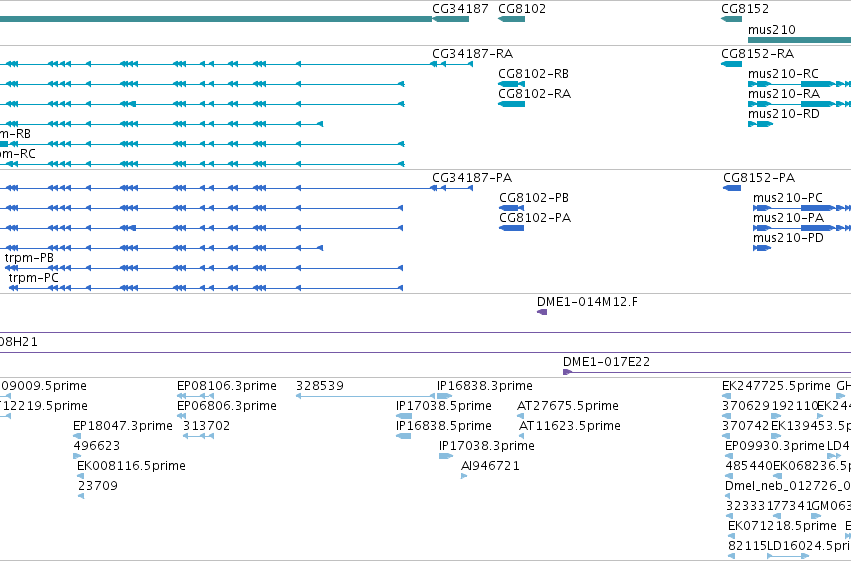Select transcript CG34187-RA label
This screenshot has height=561, width=851.
click(472, 54)
